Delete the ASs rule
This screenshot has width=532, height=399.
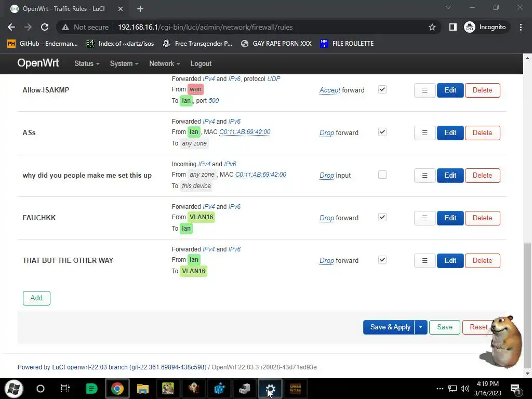point(482,132)
